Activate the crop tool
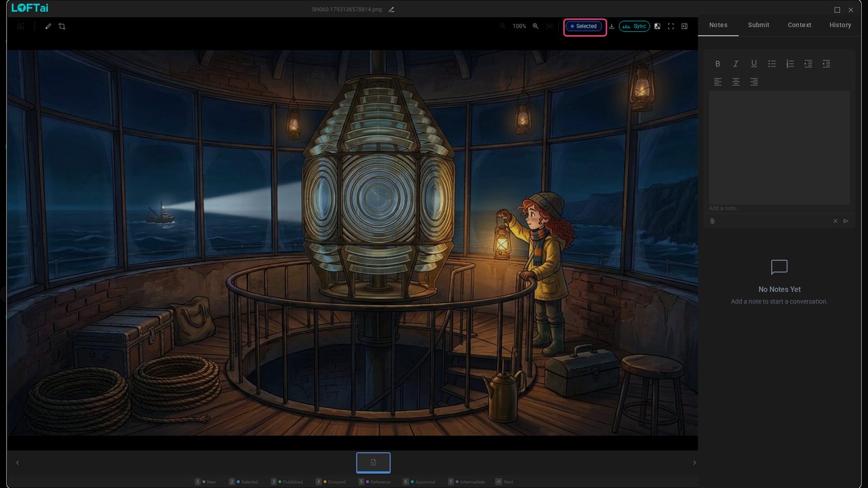Image resolution: width=868 pixels, height=488 pixels. pyautogui.click(x=62, y=26)
